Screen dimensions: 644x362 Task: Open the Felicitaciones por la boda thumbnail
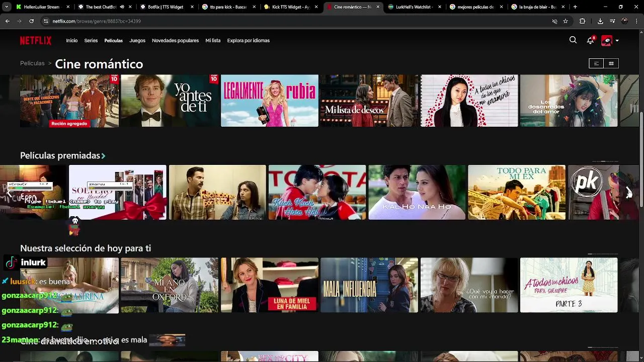pyautogui.click(x=217, y=192)
